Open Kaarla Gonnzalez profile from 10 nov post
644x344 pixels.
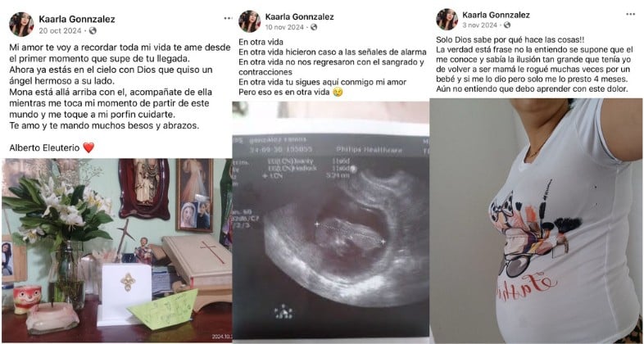click(299, 17)
